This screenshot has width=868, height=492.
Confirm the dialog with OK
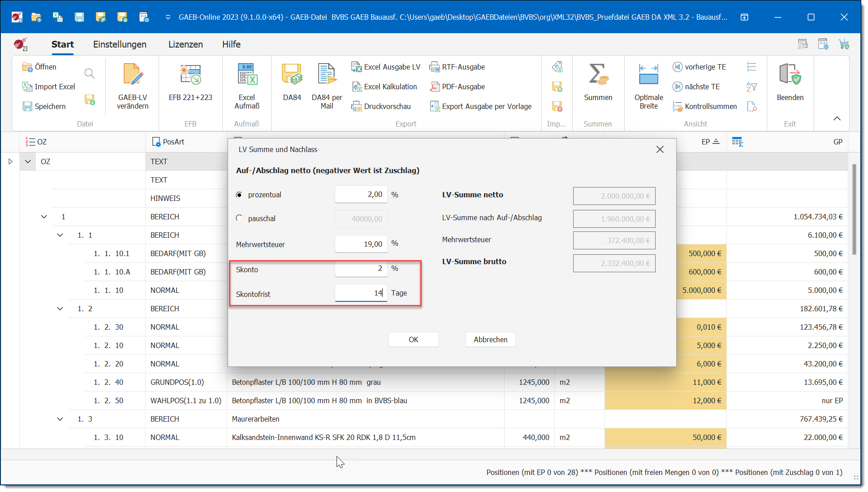coord(413,340)
